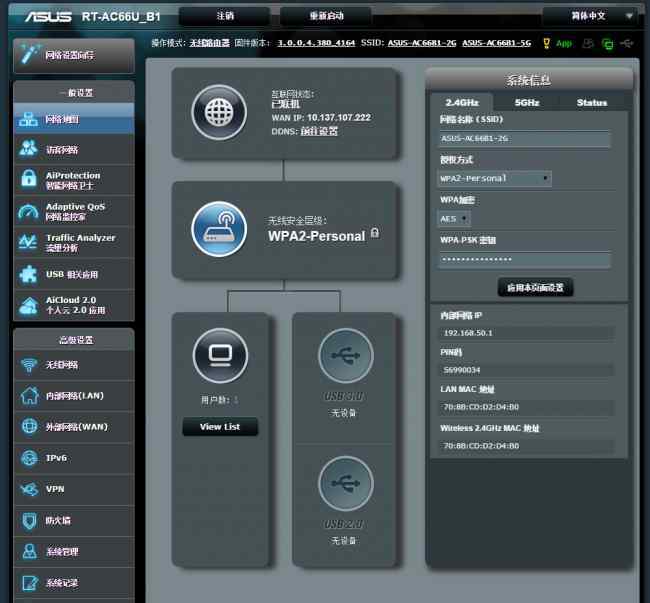Open Traffic Analyzer menu item

click(74, 242)
